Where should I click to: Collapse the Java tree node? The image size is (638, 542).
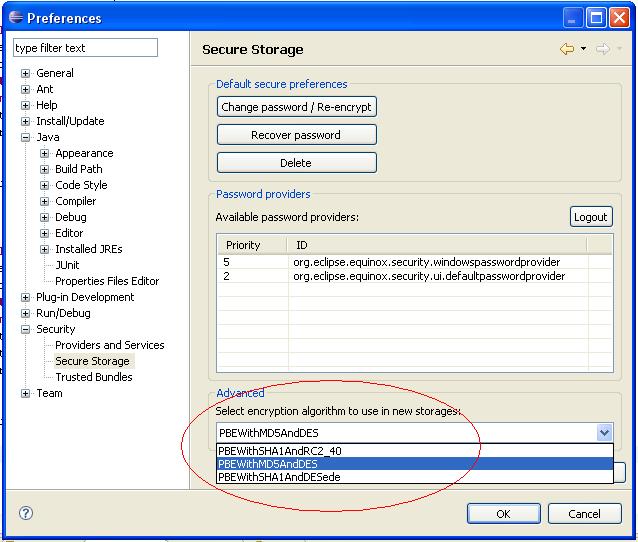coord(26,137)
